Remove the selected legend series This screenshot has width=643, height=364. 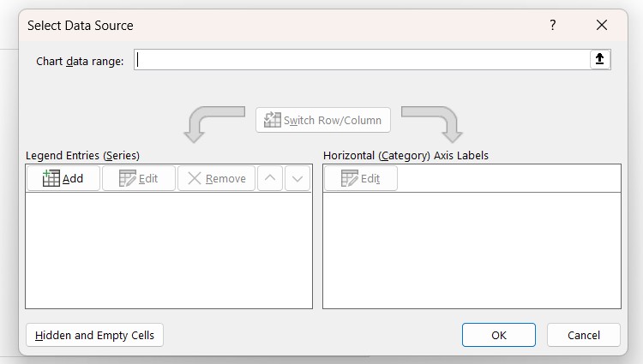(217, 178)
